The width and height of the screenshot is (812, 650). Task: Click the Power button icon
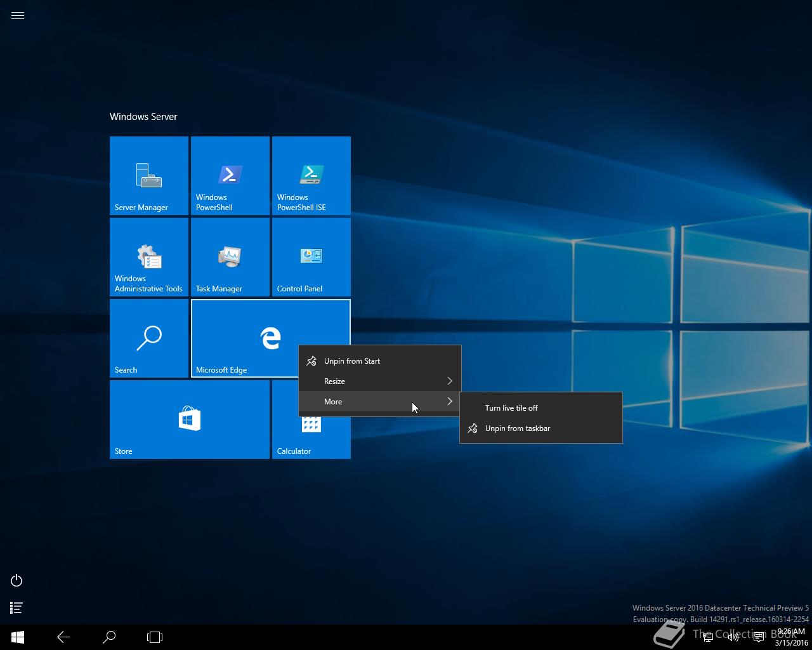pyautogui.click(x=16, y=581)
